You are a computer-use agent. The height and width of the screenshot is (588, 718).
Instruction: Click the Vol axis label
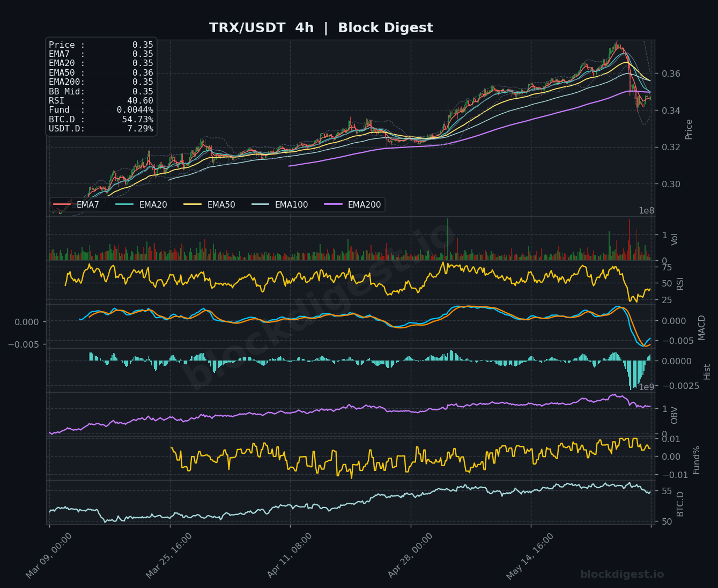click(x=675, y=239)
